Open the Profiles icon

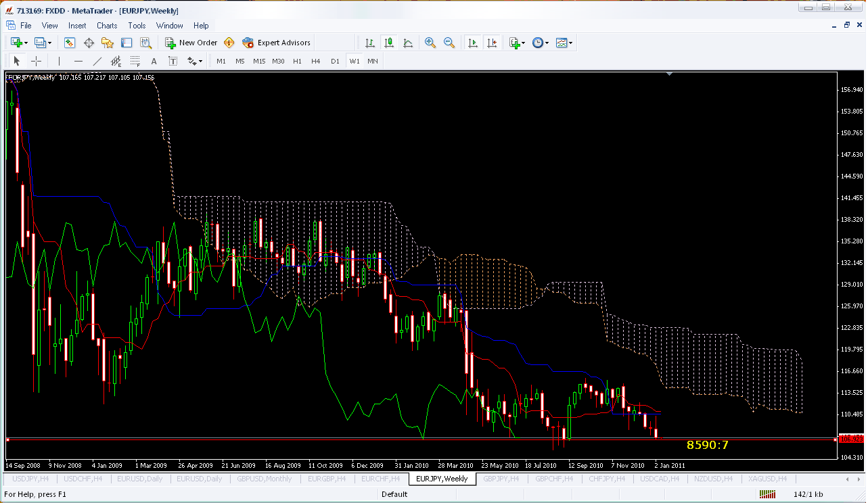click(x=40, y=43)
